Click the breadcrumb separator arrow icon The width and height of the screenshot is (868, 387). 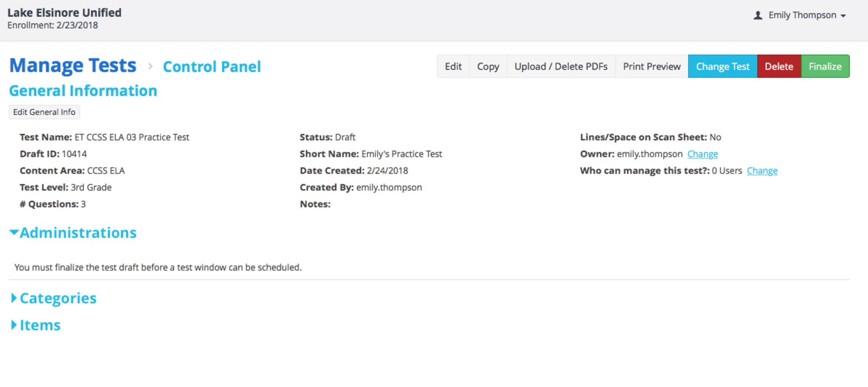[x=150, y=66]
